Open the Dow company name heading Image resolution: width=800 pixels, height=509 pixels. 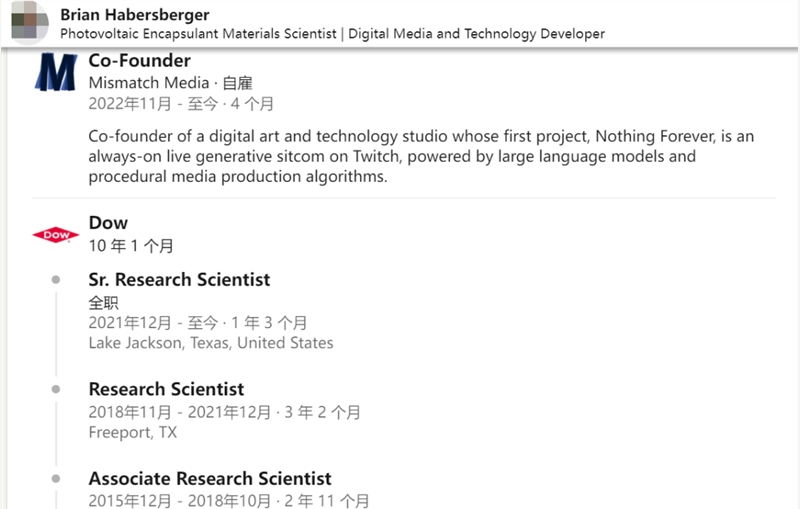pos(108,223)
